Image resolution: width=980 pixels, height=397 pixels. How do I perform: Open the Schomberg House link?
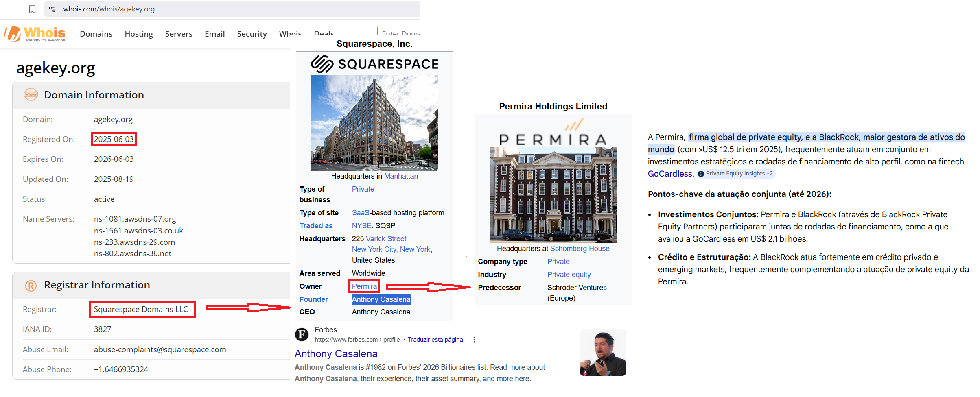(580, 249)
